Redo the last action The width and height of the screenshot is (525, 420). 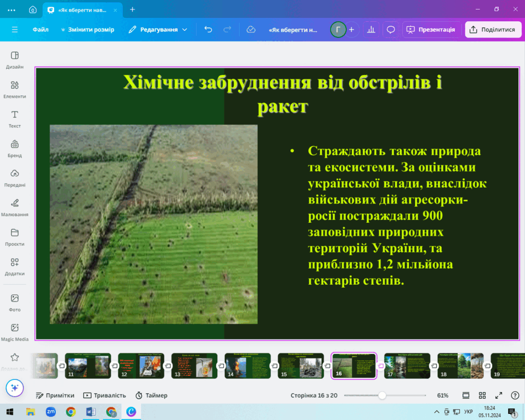point(227,30)
